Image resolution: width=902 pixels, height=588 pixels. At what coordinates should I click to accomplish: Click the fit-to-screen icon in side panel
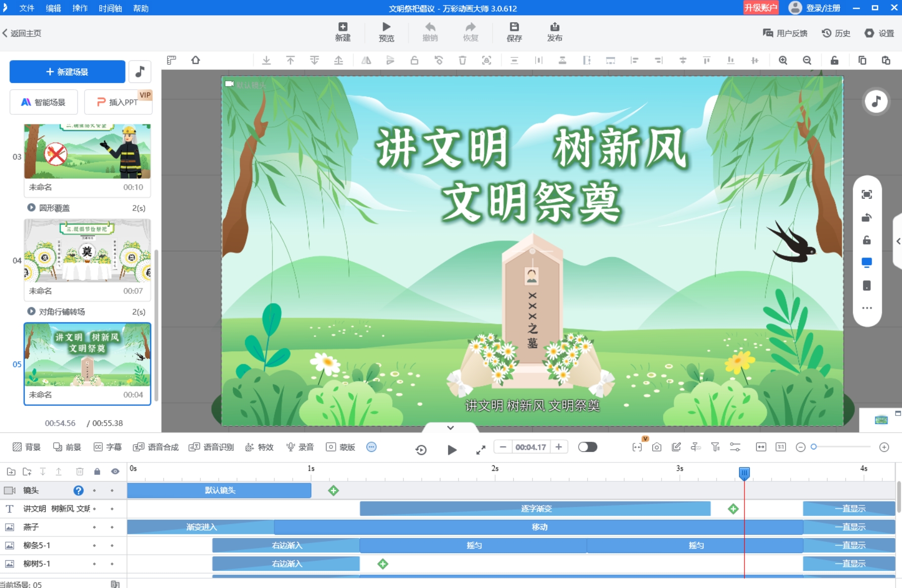point(867,194)
